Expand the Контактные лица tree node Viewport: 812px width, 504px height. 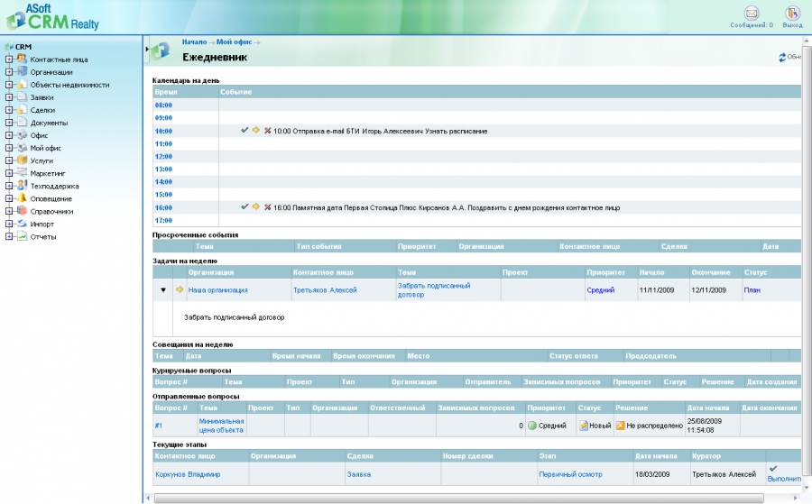coord(9,60)
